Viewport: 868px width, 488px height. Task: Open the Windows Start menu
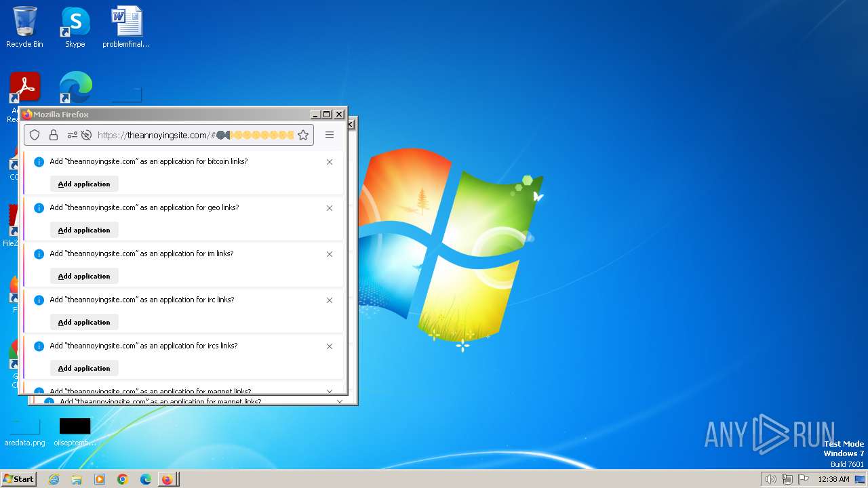click(x=18, y=479)
